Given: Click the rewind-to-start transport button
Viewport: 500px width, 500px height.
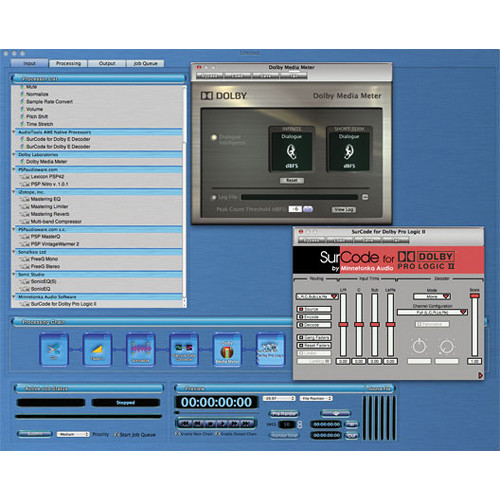Looking at the screenshot, I should pos(184,424).
